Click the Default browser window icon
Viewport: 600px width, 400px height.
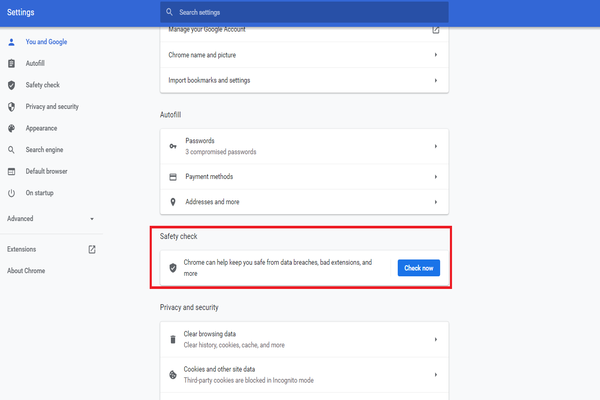point(11,171)
